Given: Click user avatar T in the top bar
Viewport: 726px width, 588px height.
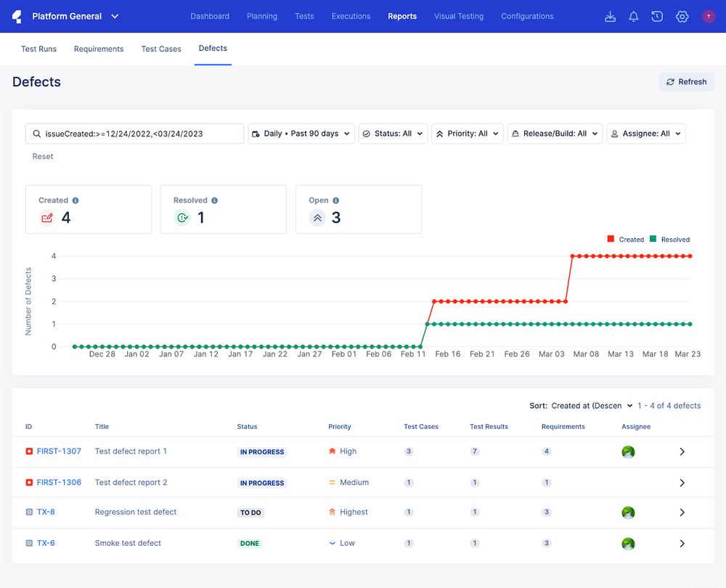Looking at the screenshot, I should point(709,16).
